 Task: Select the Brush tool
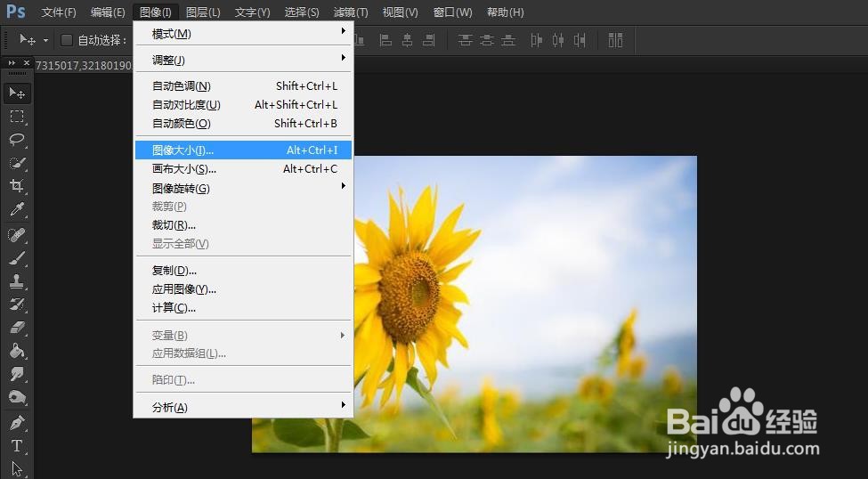[x=17, y=258]
